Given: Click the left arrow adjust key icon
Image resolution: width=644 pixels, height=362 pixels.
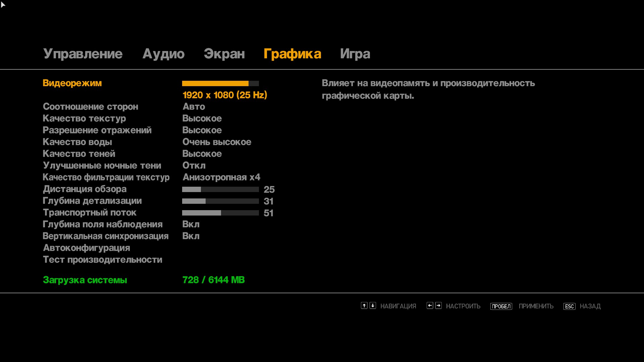Looking at the screenshot, I should point(430,305).
